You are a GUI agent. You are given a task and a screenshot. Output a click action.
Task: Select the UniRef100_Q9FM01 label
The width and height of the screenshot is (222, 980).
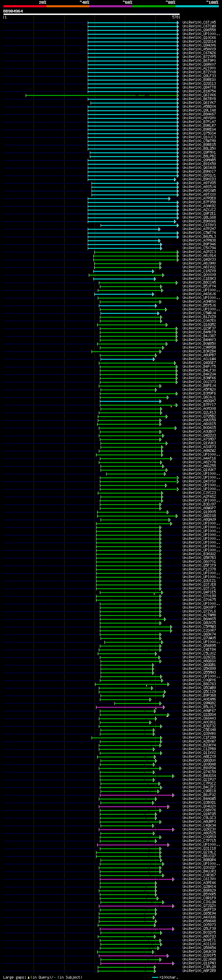199,153
